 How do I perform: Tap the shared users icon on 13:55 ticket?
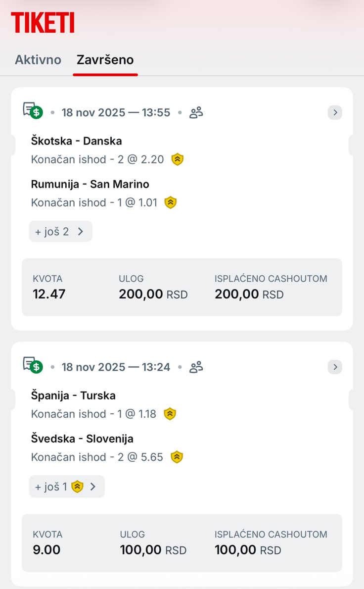pyautogui.click(x=196, y=112)
